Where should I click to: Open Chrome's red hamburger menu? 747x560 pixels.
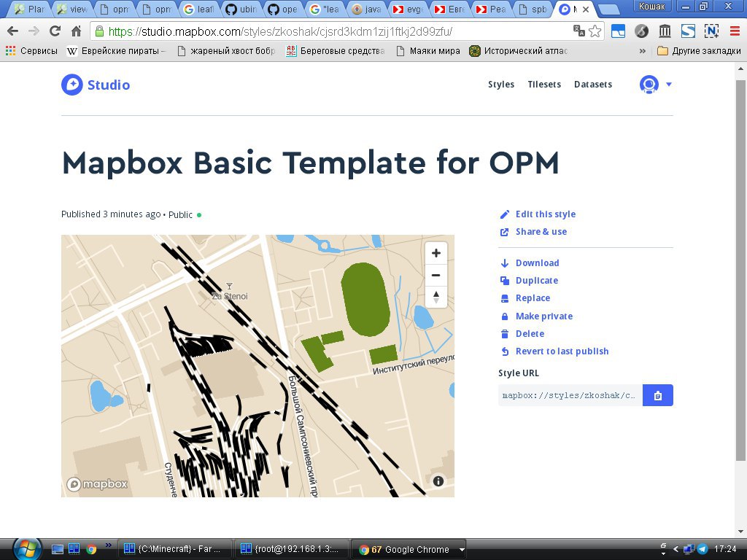[x=735, y=31]
